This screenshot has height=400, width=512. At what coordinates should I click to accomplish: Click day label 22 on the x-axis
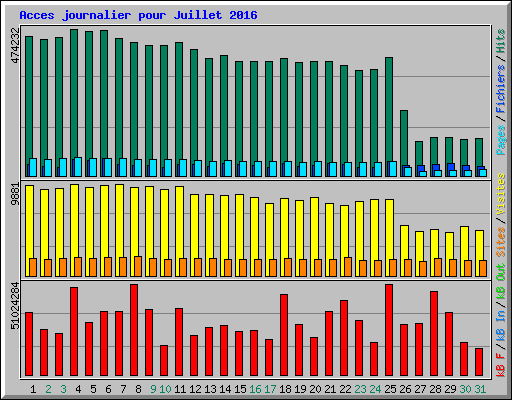(345, 389)
